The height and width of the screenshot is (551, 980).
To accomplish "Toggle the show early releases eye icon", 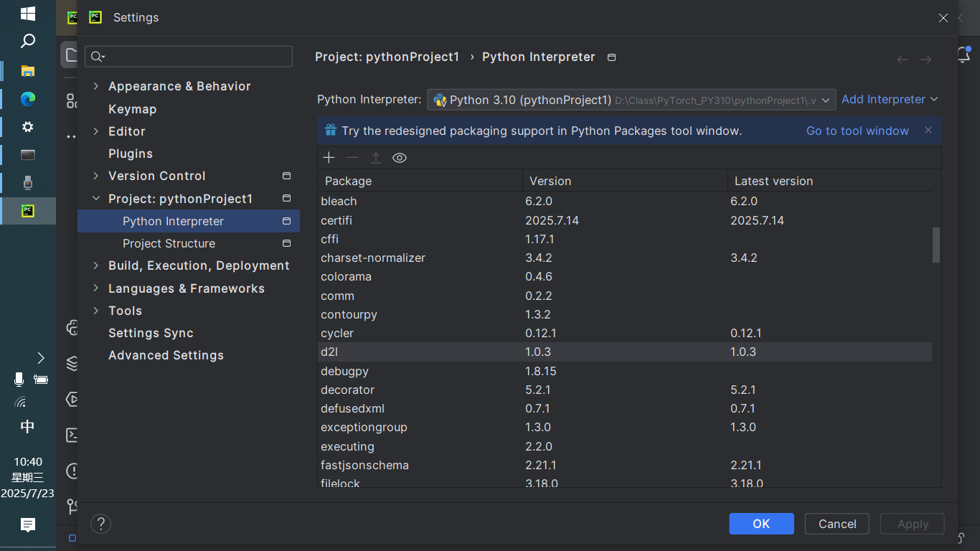I will 400,158.
